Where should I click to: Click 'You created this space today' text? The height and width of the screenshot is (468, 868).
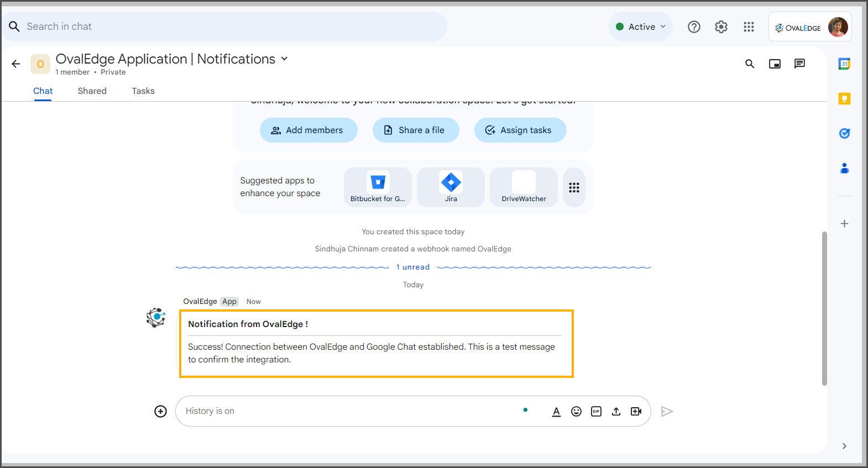[x=413, y=232]
